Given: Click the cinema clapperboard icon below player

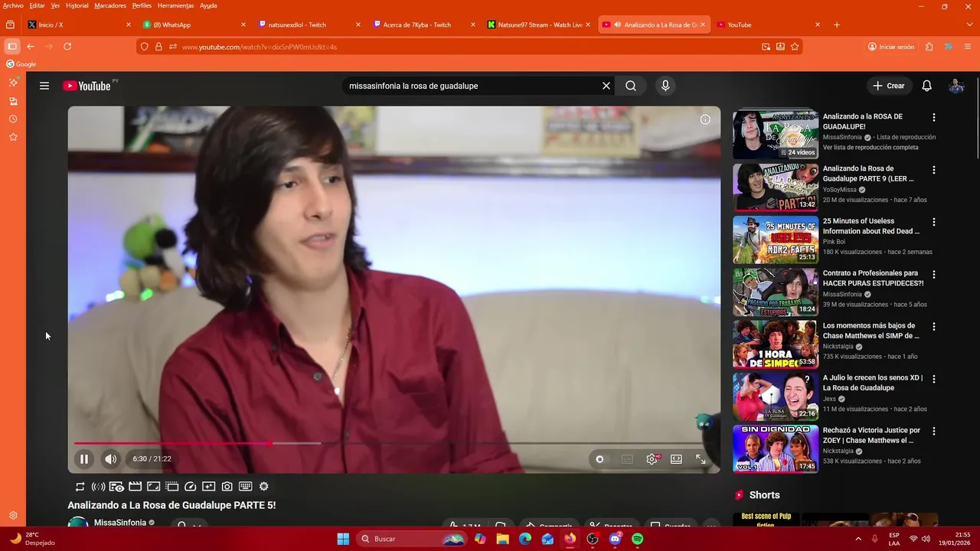Looking at the screenshot, I should pos(135,487).
